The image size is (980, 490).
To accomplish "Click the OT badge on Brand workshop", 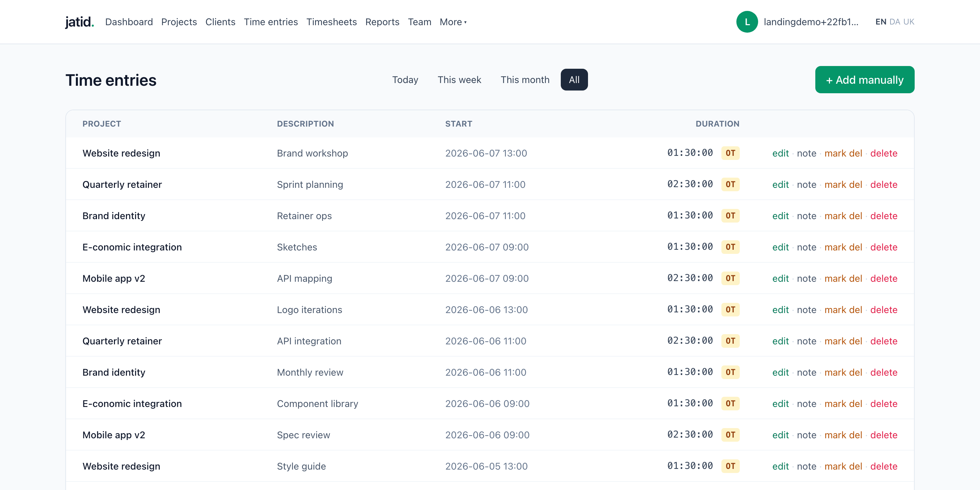I will (730, 153).
